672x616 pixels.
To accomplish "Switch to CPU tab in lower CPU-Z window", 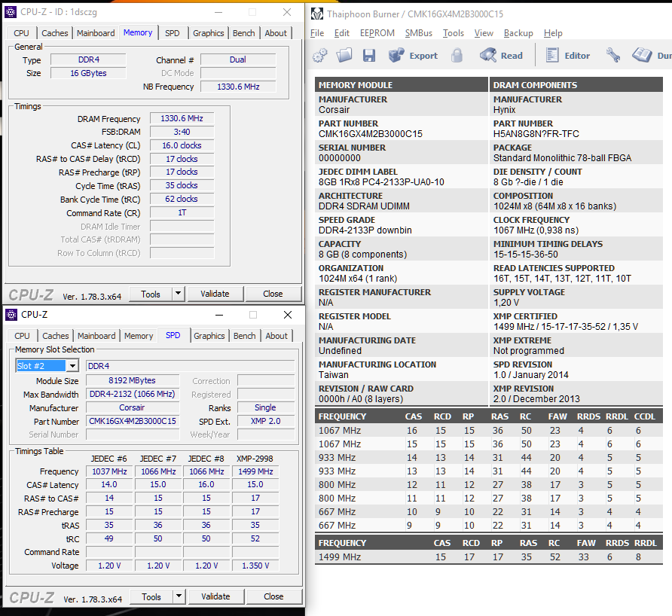I will pos(23,336).
